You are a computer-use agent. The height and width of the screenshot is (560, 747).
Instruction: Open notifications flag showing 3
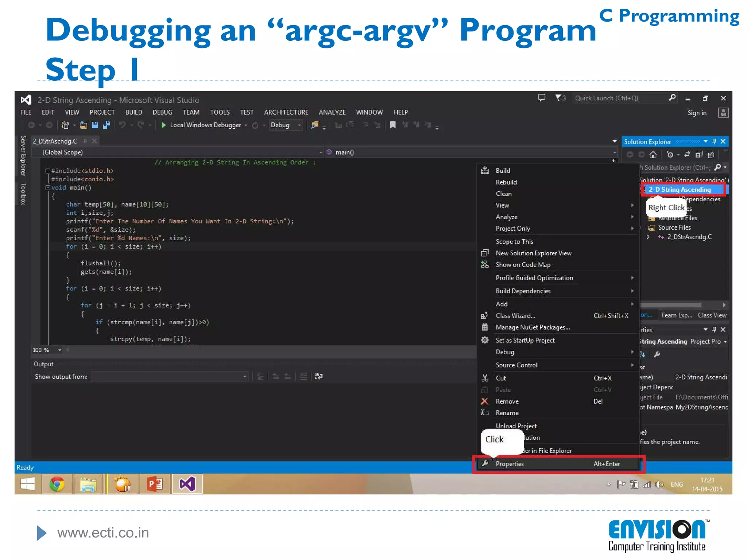coord(560,98)
